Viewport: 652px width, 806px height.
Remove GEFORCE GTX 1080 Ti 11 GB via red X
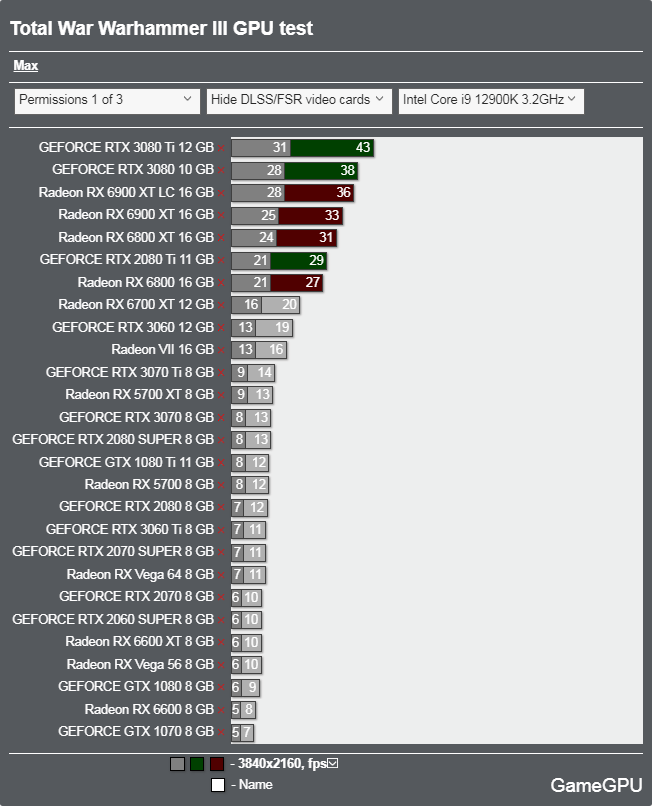tap(221, 463)
